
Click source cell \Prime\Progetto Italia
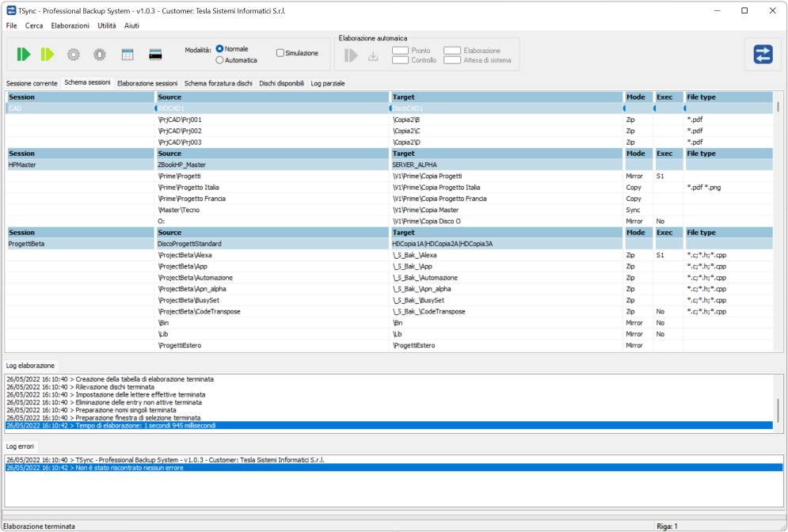click(272, 188)
